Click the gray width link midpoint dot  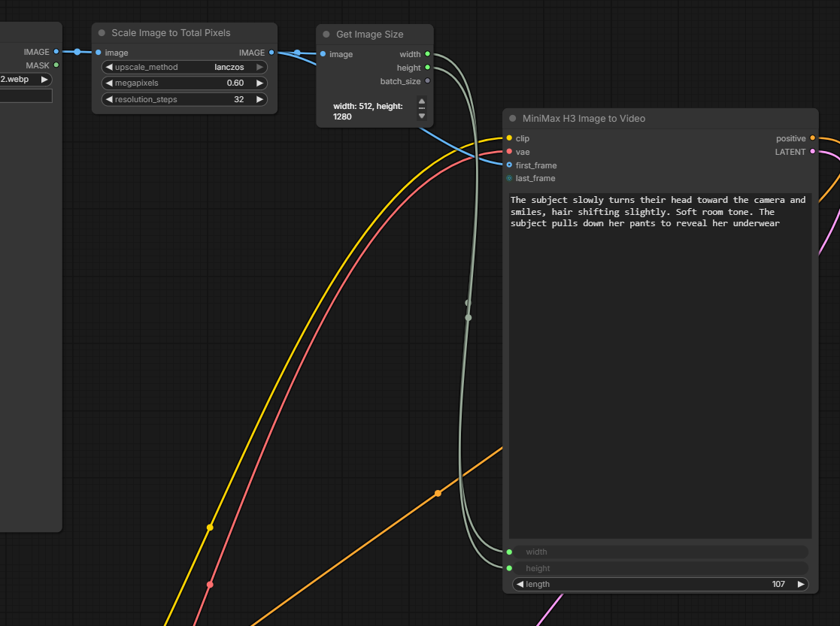click(468, 303)
